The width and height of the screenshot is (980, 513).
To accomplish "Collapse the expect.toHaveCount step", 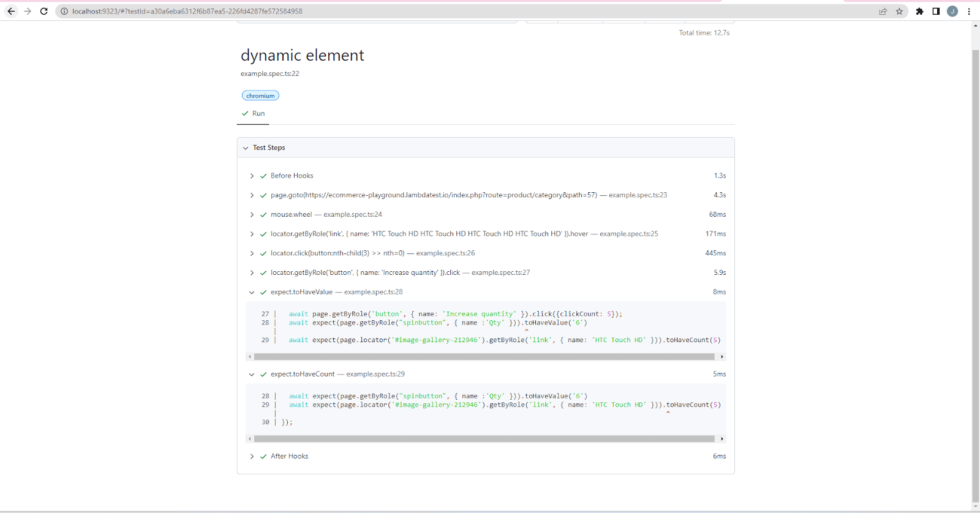I will [x=252, y=375].
